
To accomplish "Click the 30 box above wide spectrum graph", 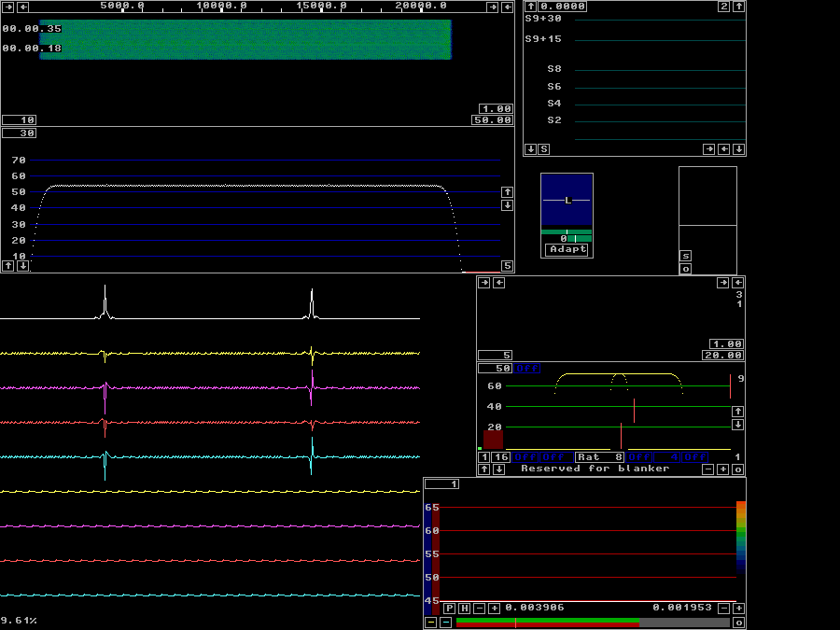I will tap(20, 133).
